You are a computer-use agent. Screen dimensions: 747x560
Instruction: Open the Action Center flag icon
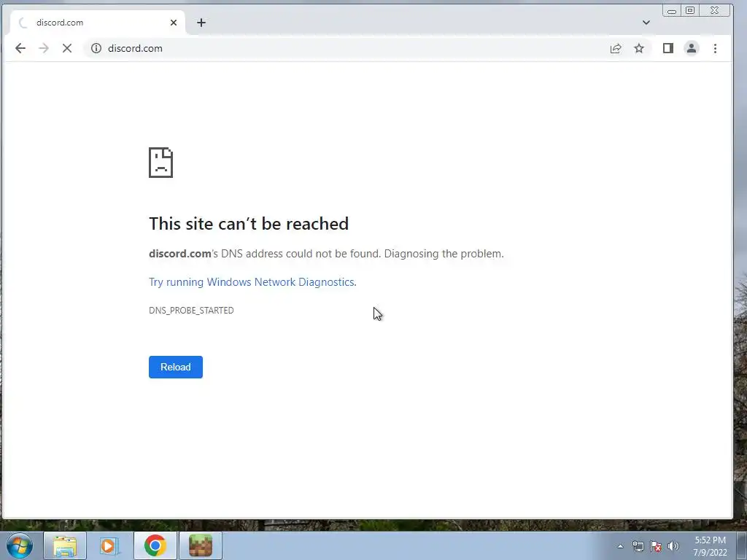point(656,546)
